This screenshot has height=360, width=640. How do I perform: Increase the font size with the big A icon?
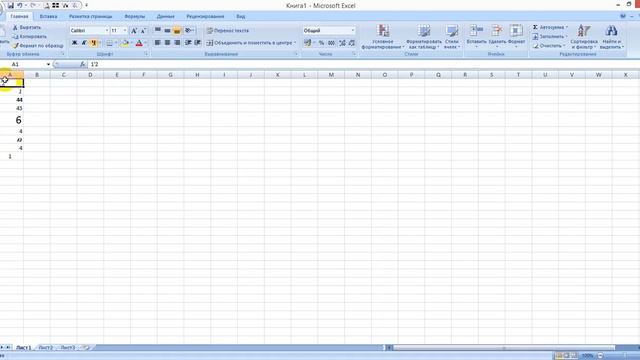tap(133, 31)
